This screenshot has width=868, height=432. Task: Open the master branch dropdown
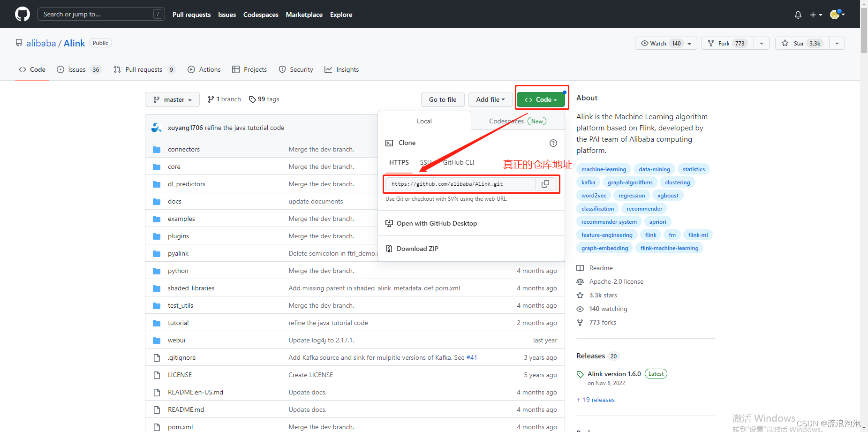(173, 99)
